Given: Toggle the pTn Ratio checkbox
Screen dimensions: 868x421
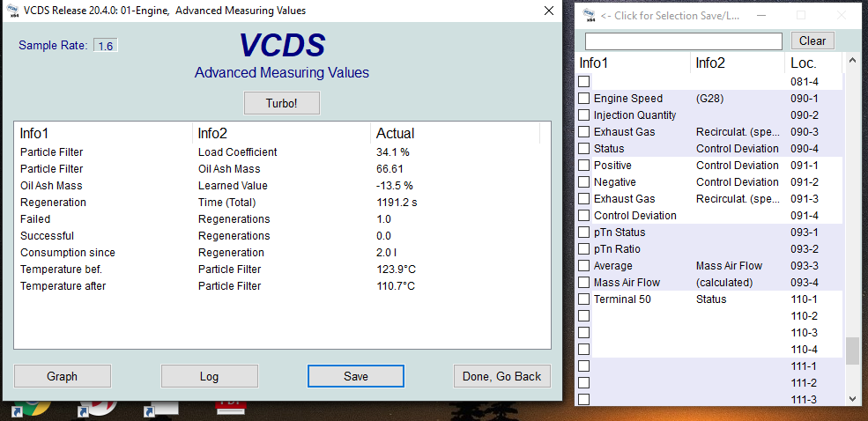Looking at the screenshot, I should 583,249.
